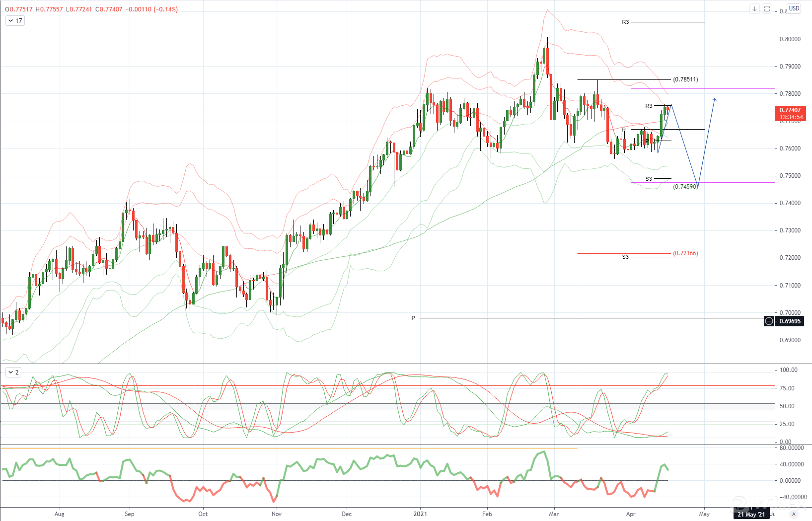Select the (0.78511) resistance level label
The width and height of the screenshot is (812, 521).
(x=685, y=79)
